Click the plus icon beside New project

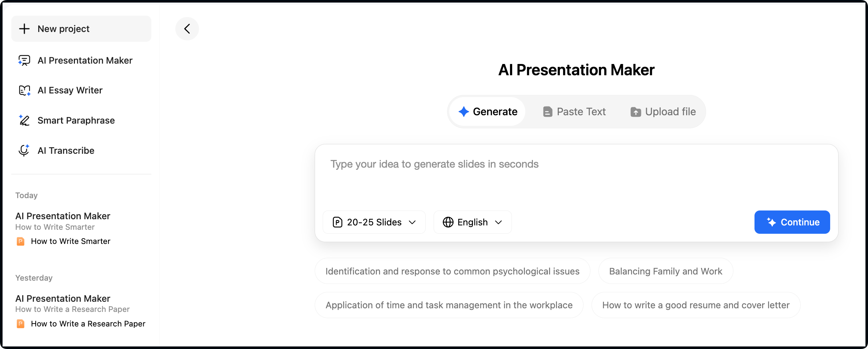click(x=24, y=29)
